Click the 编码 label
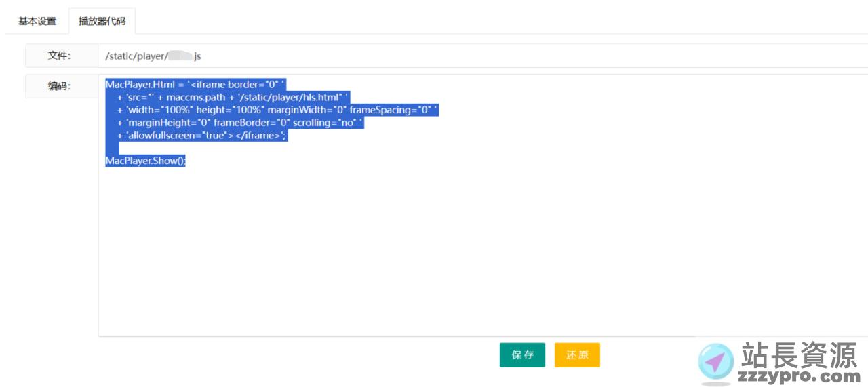This screenshot has height=387, width=868. pyautogui.click(x=61, y=86)
